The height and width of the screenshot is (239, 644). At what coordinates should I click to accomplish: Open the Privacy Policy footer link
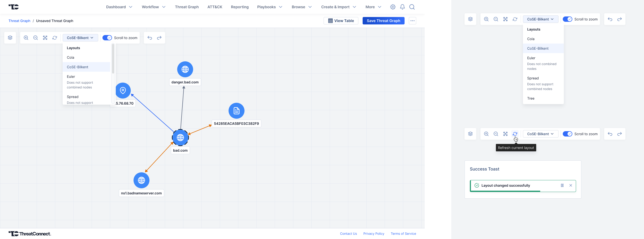tap(373, 234)
